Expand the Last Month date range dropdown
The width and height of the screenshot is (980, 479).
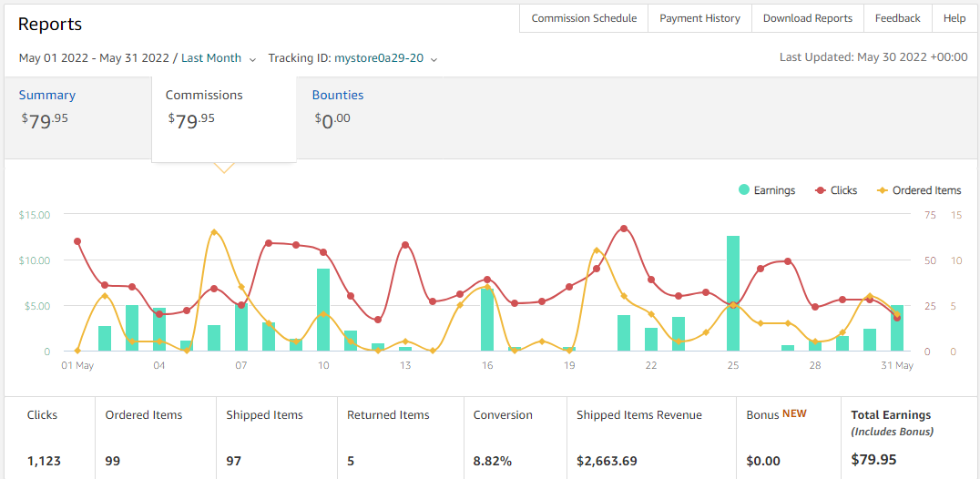[x=252, y=59]
